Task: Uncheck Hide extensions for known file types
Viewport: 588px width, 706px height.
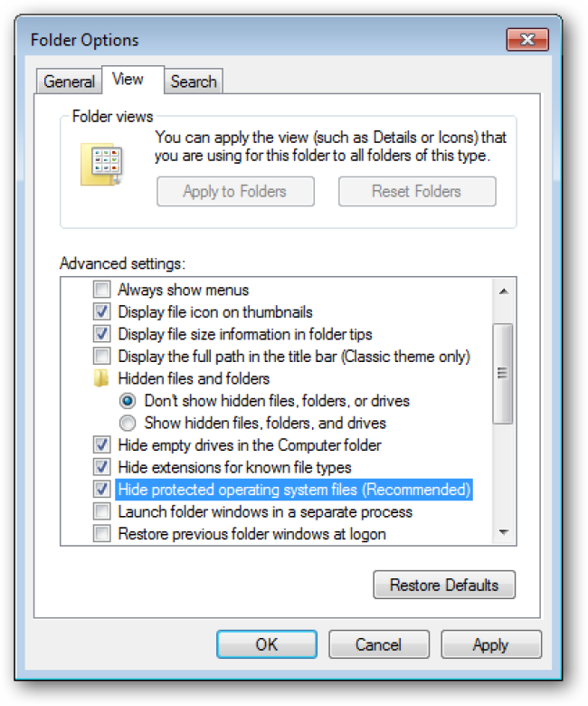Action: coord(101,467)
